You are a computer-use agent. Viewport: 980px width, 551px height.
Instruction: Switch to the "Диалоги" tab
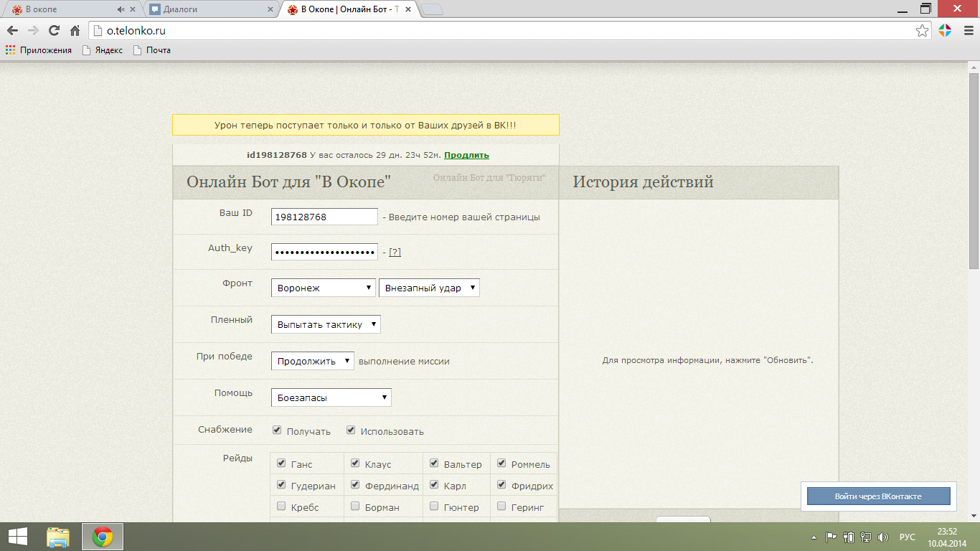click(212, 9)
